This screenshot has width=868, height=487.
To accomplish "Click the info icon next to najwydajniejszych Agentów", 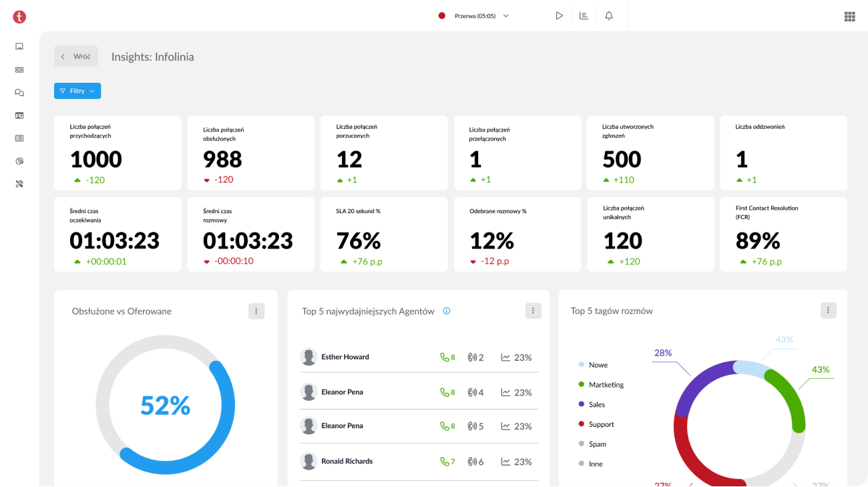I will [447, 311].
